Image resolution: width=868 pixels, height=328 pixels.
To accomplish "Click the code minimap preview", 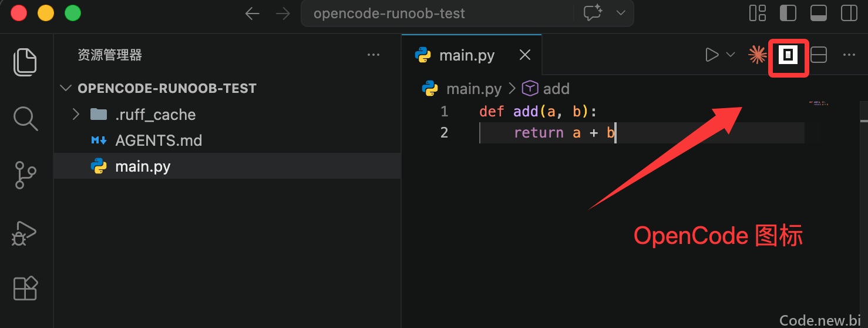I will point(818,103).
